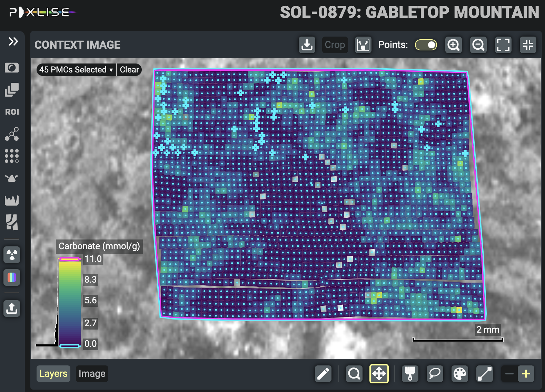Click the CONTEXT IMAGE panel heading
The image size is (545, 392).
click(78, 45)
